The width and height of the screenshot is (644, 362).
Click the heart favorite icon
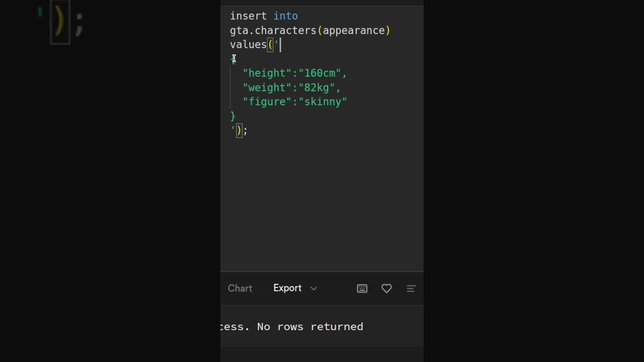386,289
